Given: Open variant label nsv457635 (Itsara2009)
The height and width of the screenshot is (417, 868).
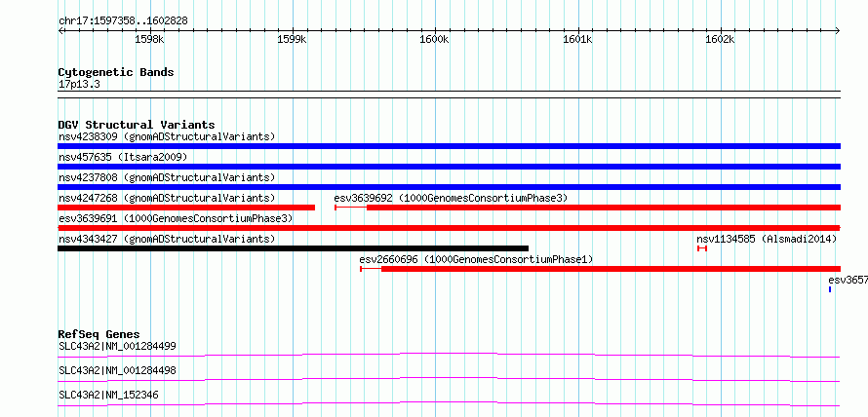Looking at the screenshot, I should click(123, 157).
